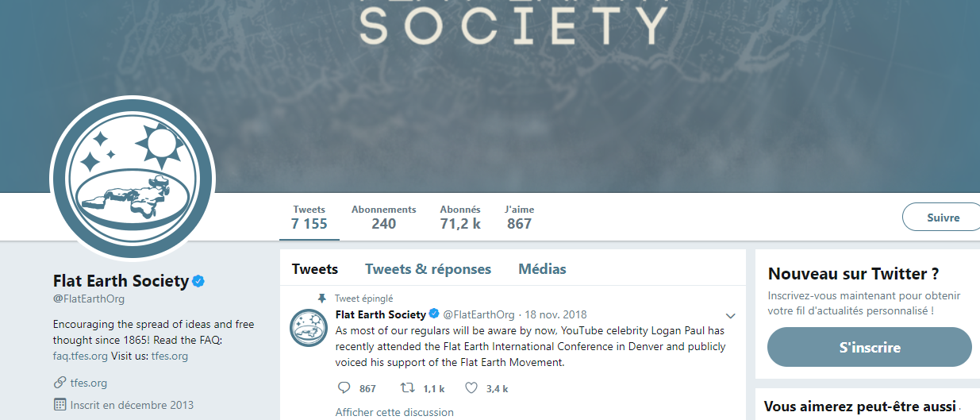Screen dimensions: 980x420
Task: Click the S'inscrire sign-up button
Action: pyautogui.click(x=870, y=347)
